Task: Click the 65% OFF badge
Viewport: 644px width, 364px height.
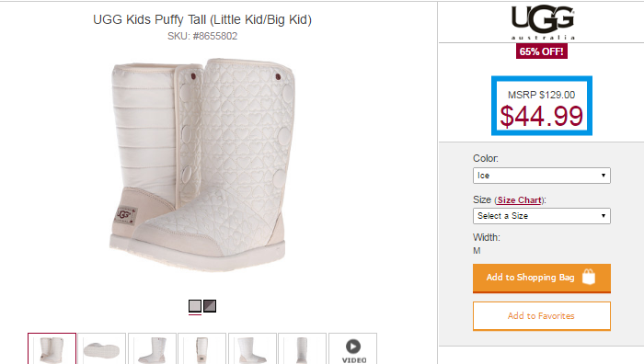Action: pyautogui.click(x=542, y=51)
